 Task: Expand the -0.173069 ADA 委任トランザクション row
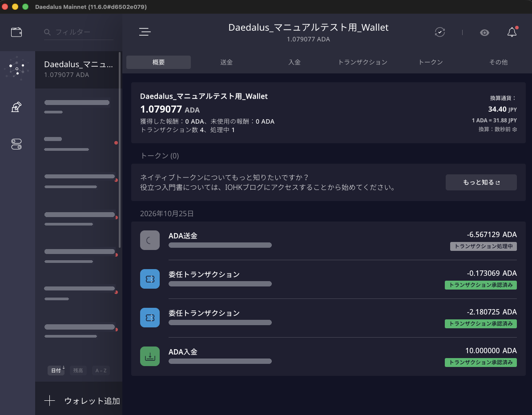tap(328, 279)
